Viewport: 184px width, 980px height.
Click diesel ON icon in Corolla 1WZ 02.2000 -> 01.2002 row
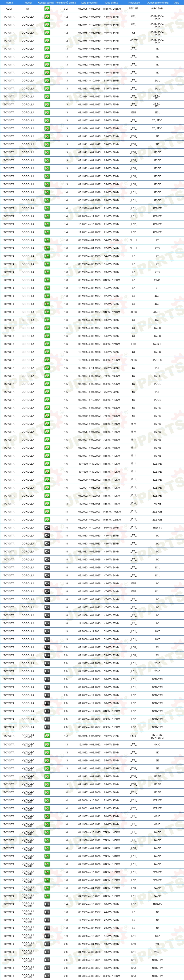tap(47, 640)
